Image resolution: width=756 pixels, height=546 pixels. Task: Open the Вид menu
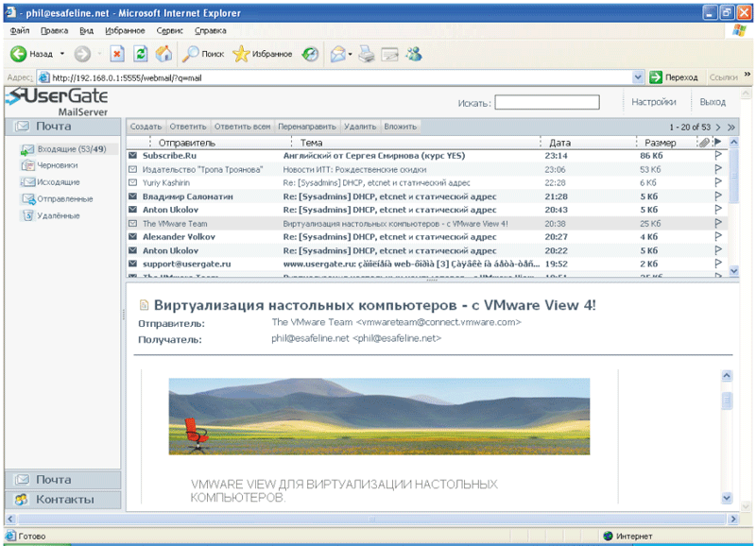click(86, 31)
